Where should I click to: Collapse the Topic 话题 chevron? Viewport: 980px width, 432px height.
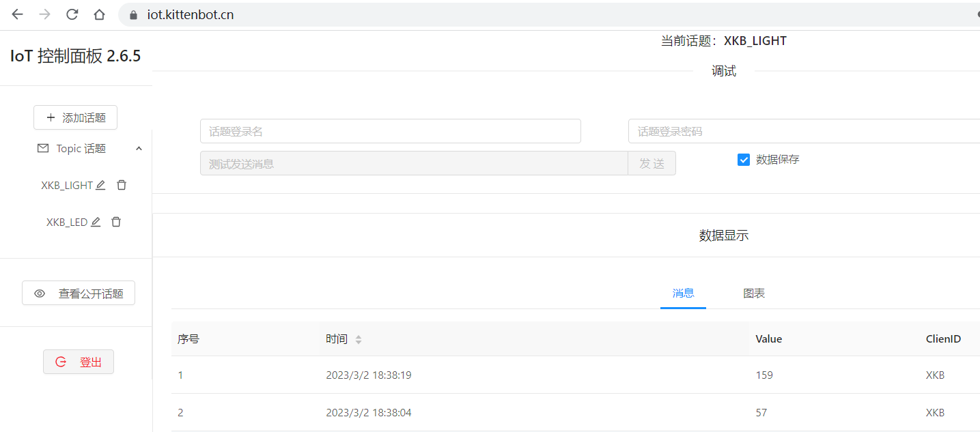139,148
